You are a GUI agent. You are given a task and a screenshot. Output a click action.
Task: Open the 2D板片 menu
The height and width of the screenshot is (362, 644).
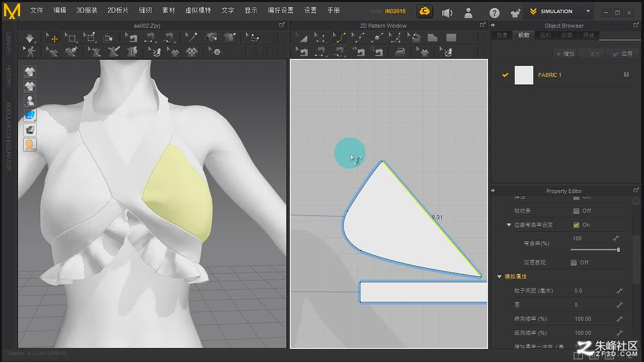pos(118,10)
